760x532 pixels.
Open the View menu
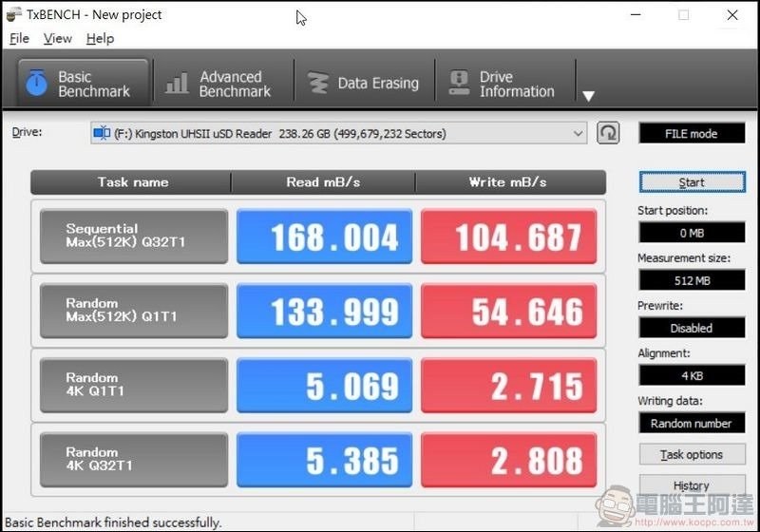click(57, 39)
